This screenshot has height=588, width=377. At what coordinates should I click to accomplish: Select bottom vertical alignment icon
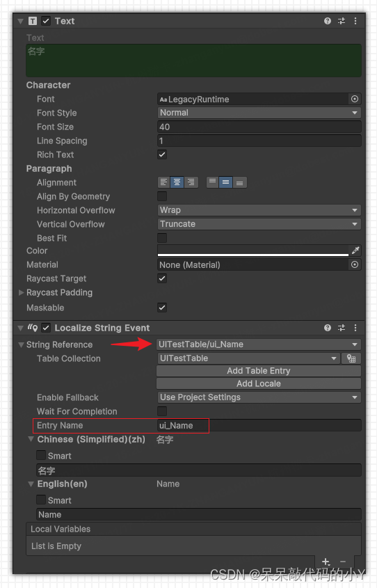[x=240, y=182]
